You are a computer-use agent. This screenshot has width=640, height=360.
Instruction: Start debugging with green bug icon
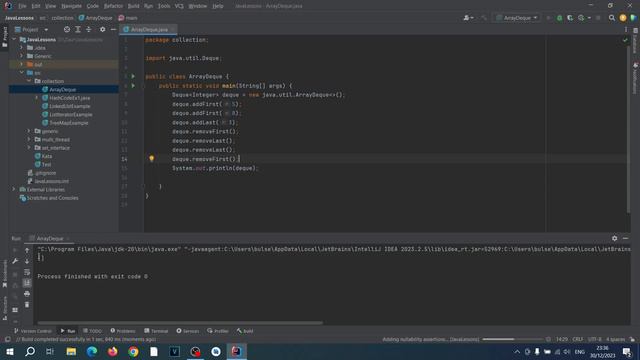tap(560, 18)
